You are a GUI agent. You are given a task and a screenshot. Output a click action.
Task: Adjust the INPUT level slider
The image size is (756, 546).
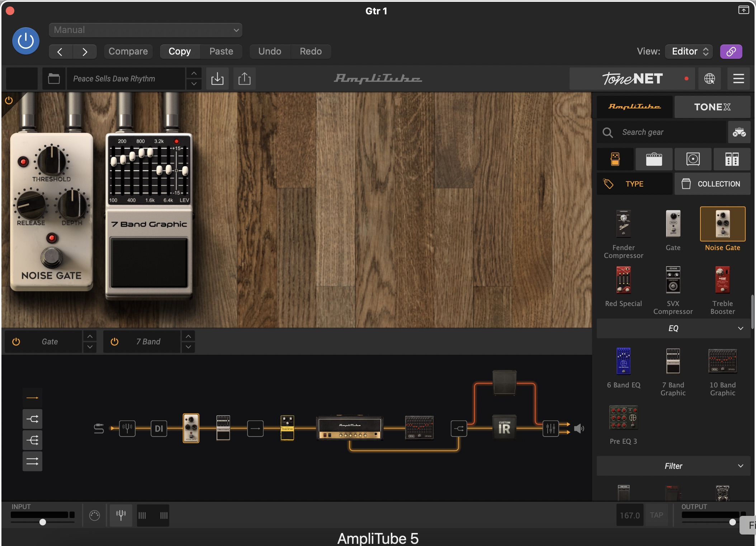43,522
